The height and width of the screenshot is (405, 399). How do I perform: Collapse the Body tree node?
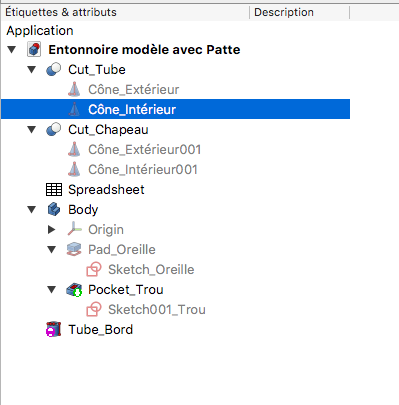(32, 210)
